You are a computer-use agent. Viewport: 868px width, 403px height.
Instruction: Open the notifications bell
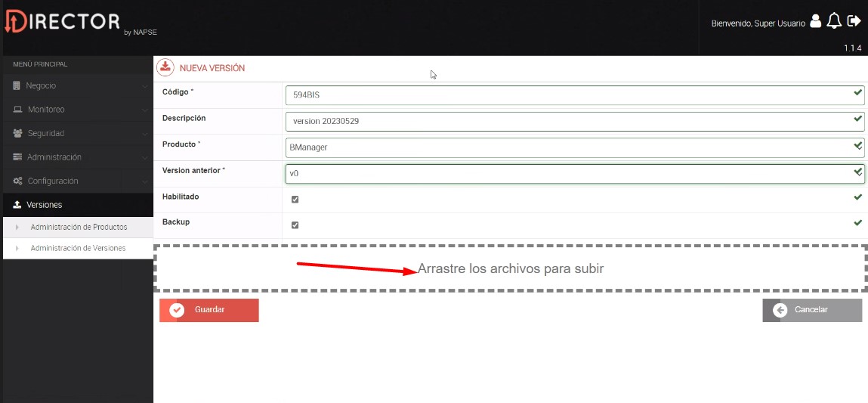(834, 21)
